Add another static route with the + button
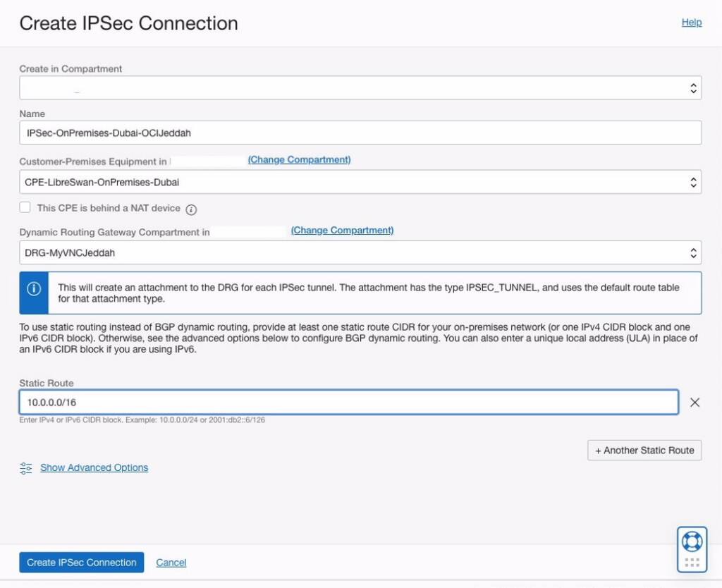722x588 pixels. pos(644,450)
